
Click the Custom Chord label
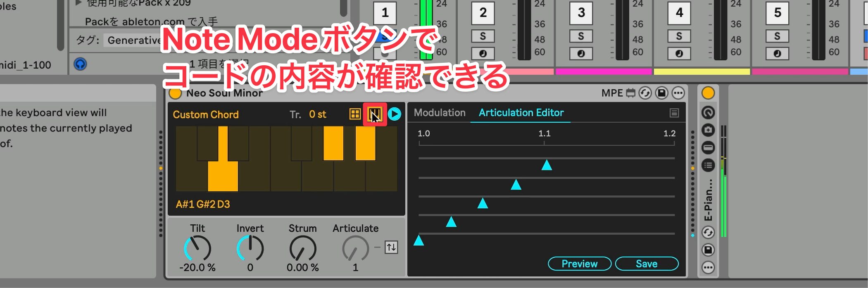[x=206, y=114]
